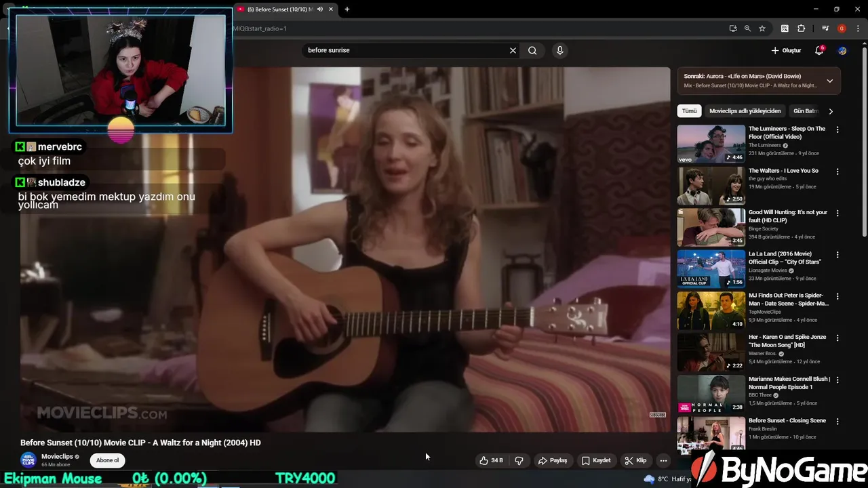Image resolution: width=868 pixels, height=488 pixels.
Task: Dislike the Before Sunset clip
Action: pos(519,460)
